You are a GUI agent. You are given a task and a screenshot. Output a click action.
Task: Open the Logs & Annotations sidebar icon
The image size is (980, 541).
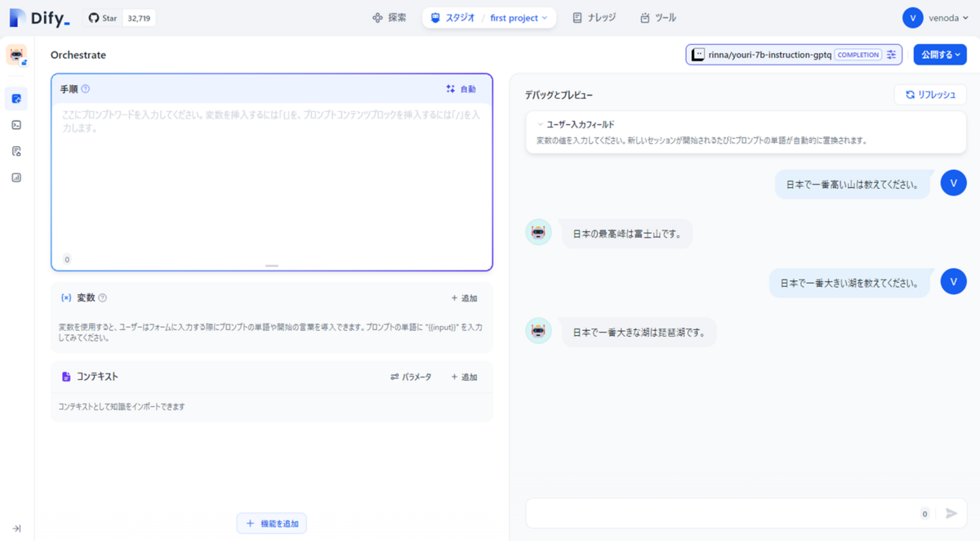[x=16, y=151]
